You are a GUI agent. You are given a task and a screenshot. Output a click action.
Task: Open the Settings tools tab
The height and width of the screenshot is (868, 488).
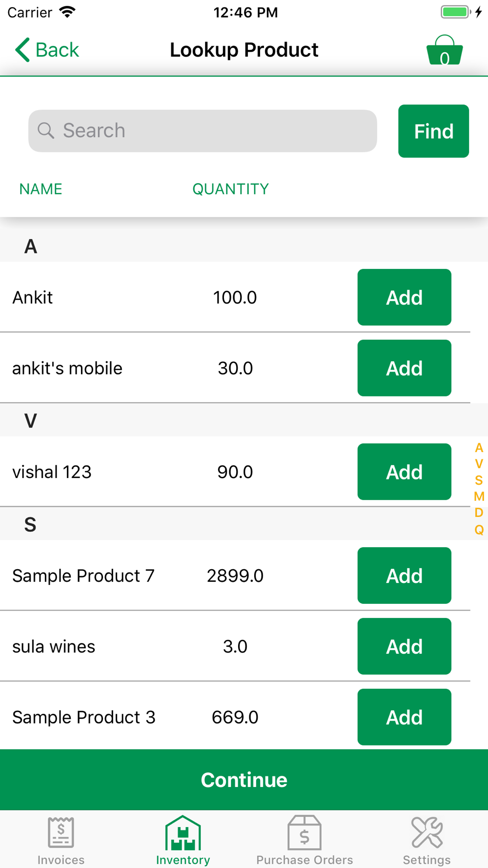[x=427, y=841]
